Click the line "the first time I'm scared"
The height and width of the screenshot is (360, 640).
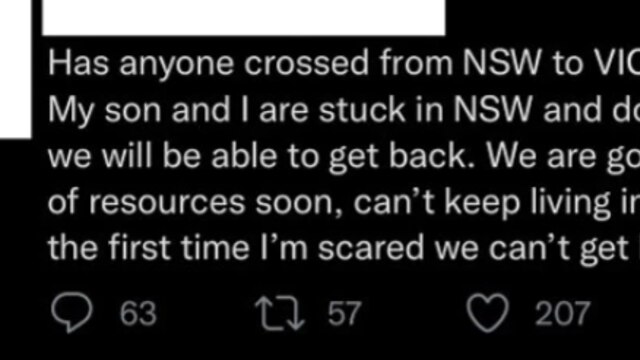[x=344, y=248]
